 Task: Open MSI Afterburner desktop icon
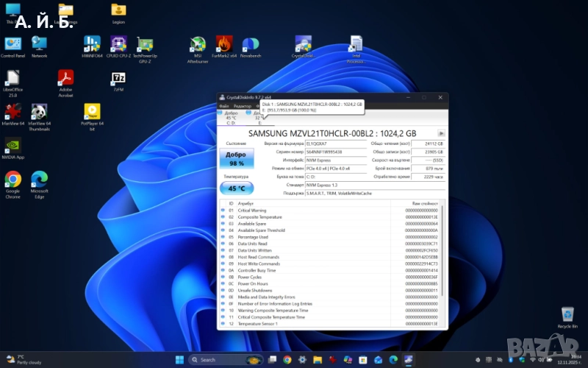point(197,44)
